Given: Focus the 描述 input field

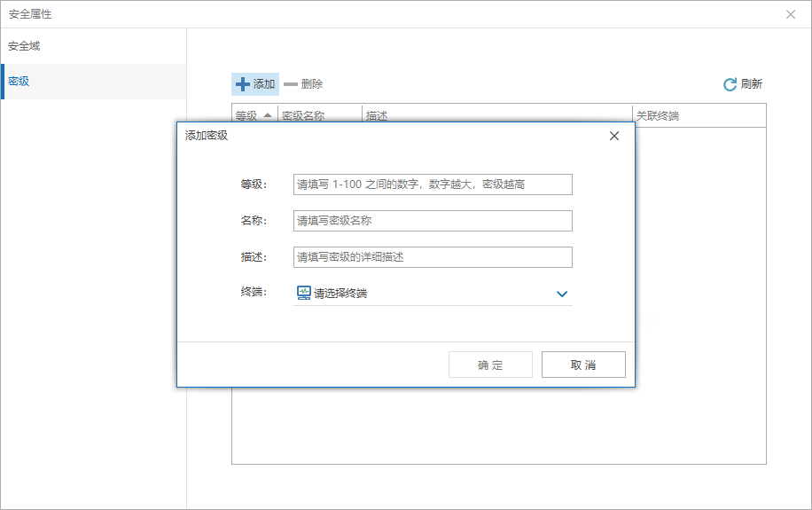Looking at the screenshot, I should [433, 257].
